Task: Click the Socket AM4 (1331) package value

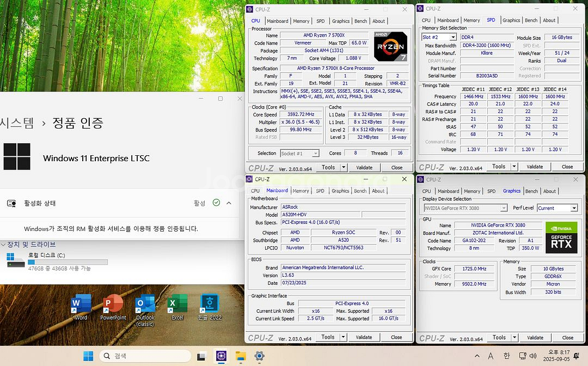Action: (x=323, y=50)
